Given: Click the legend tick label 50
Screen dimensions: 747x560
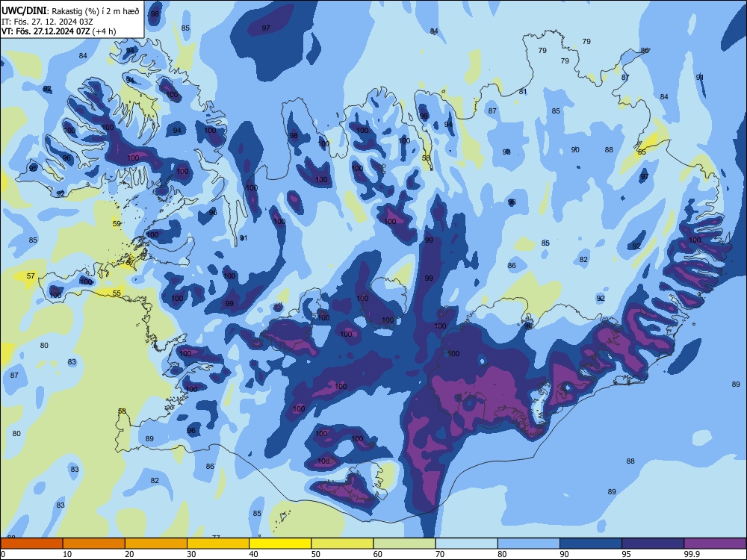Looking at the screenshot, I should pyautogui.click(x=316, y=554).
